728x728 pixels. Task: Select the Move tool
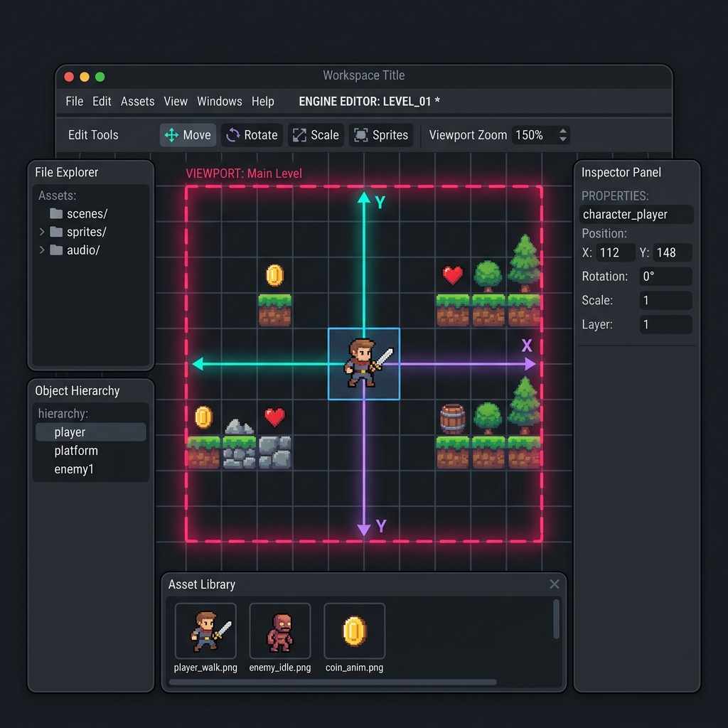click(188, 135)
